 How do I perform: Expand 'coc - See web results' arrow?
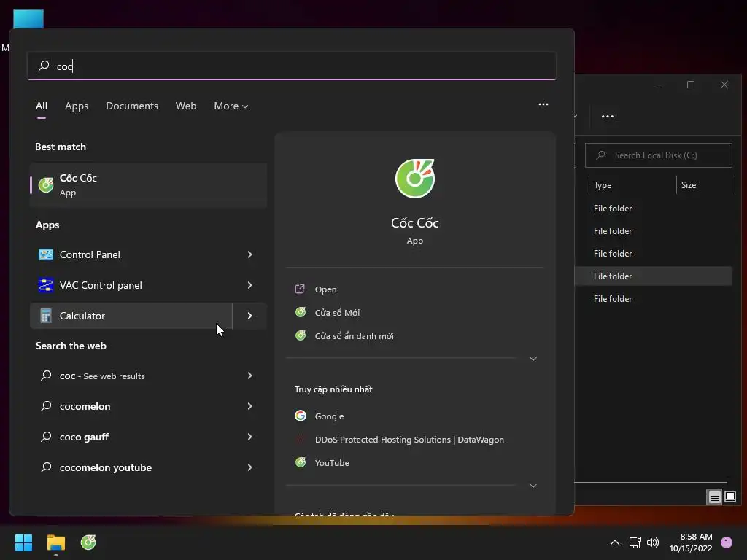point(249,376)
